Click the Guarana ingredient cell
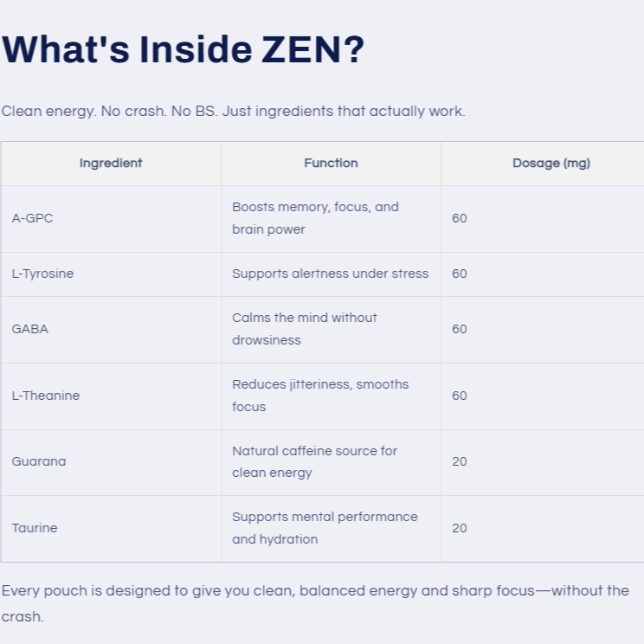The width and height of the screenshot is (644, 644). (x=39, y=462)
